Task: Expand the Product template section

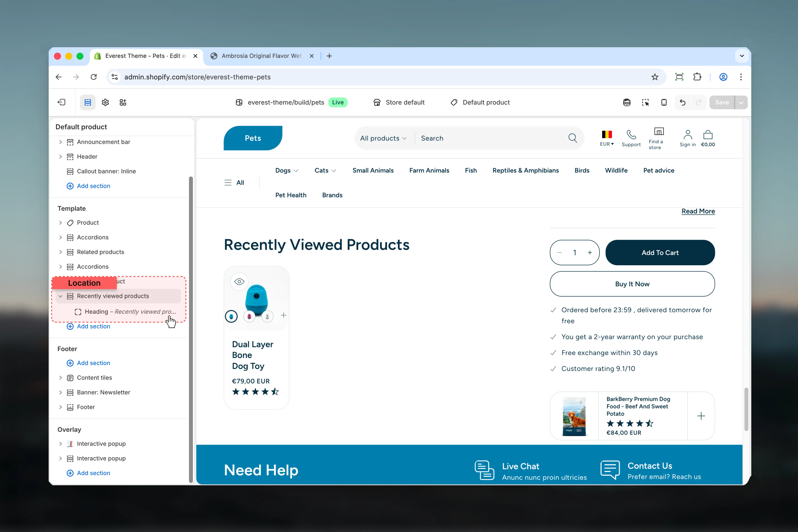Action: click(60, 223)
